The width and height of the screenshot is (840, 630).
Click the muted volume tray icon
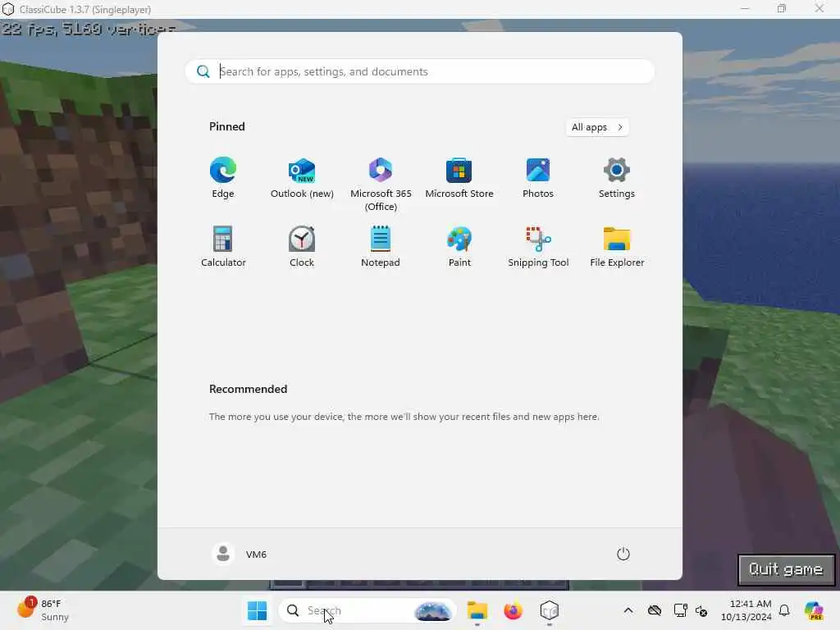[x=701, y=610]
